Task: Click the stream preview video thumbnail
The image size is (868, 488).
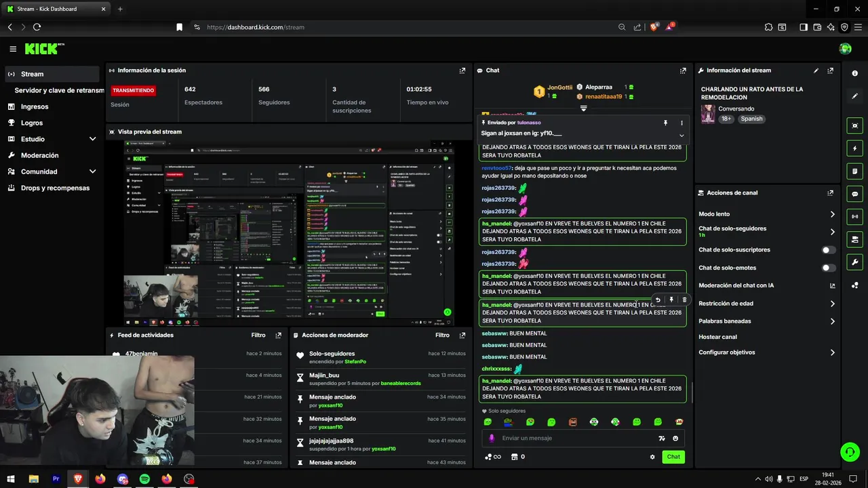Action: pyautogui.click(x=289, y=232)
